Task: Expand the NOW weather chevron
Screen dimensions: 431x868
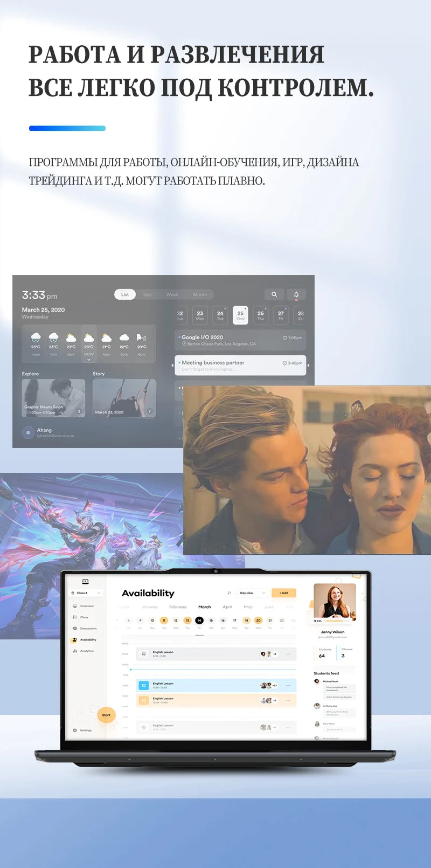Action: pos(89,360)
